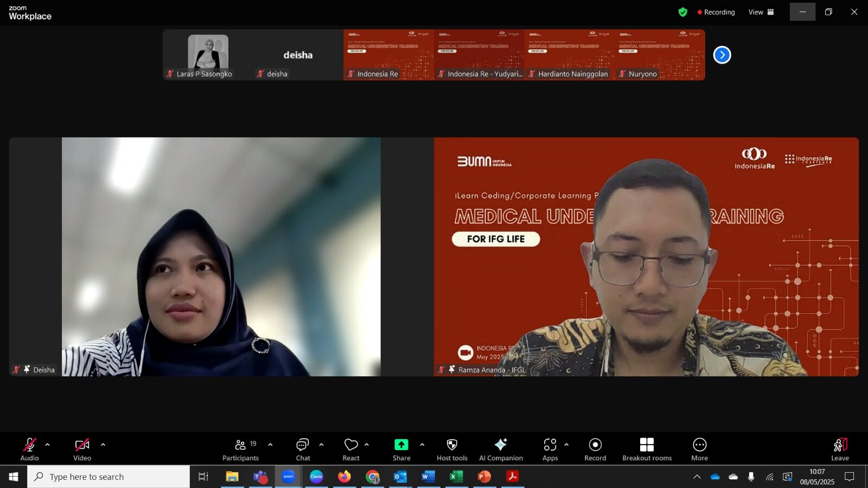Open Outlook from taskbar
Screen dimensions: 868x488
pyautogui.click(x=400, y=477)
